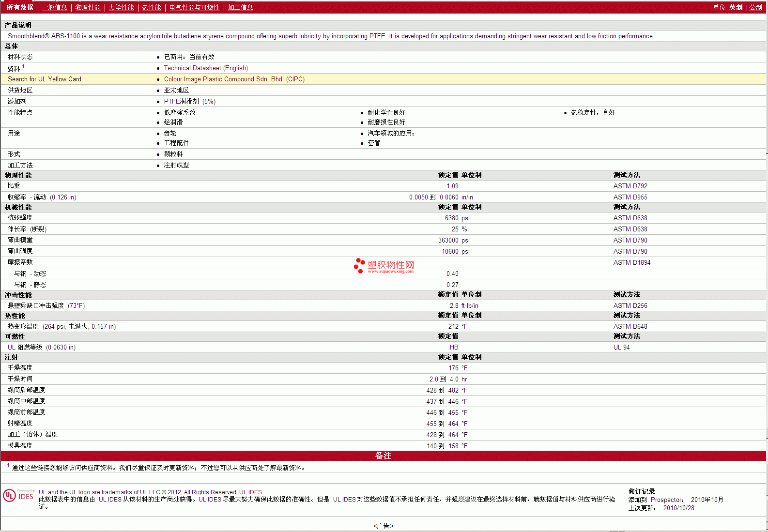Open the 一般信息 tab

click(54, 8)
